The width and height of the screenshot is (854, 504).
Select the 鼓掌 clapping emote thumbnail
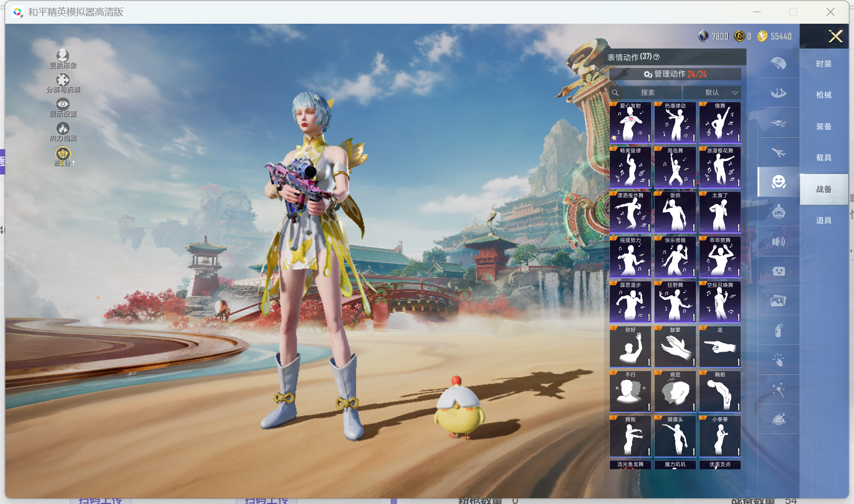(675, 347)
